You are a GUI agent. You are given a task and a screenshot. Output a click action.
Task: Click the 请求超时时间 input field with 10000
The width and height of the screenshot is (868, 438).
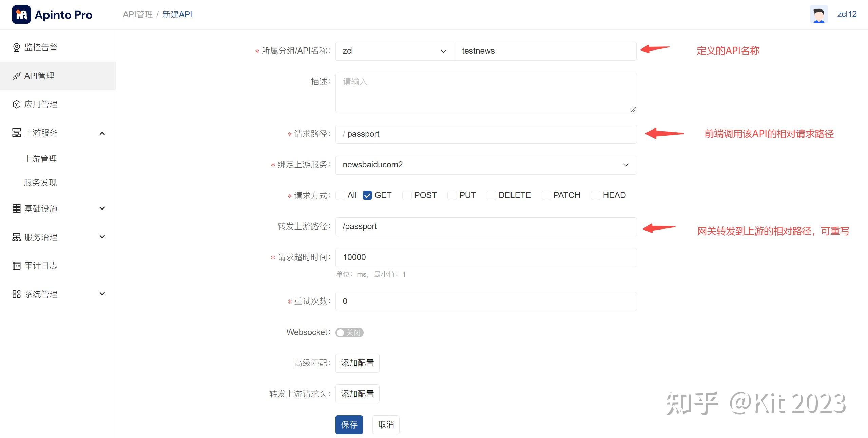pos(485,257)
